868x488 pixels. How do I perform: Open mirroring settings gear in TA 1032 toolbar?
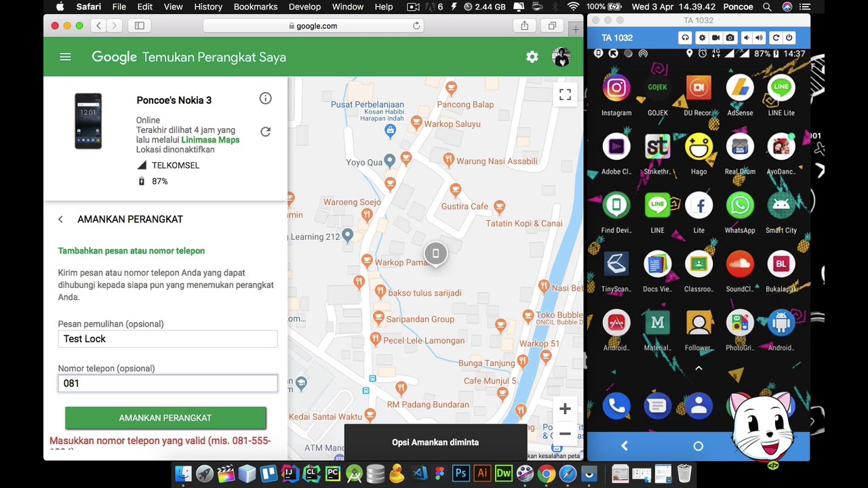702,38
